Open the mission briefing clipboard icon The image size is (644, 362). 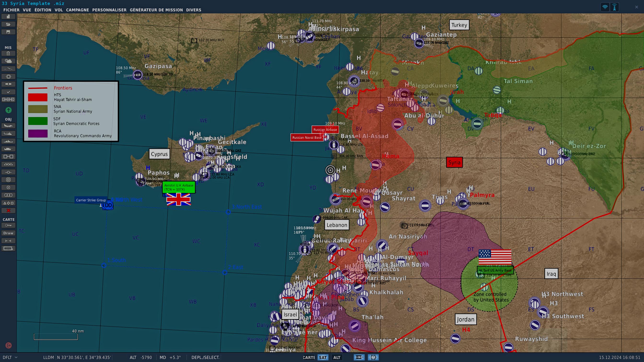tap(8, 53)
